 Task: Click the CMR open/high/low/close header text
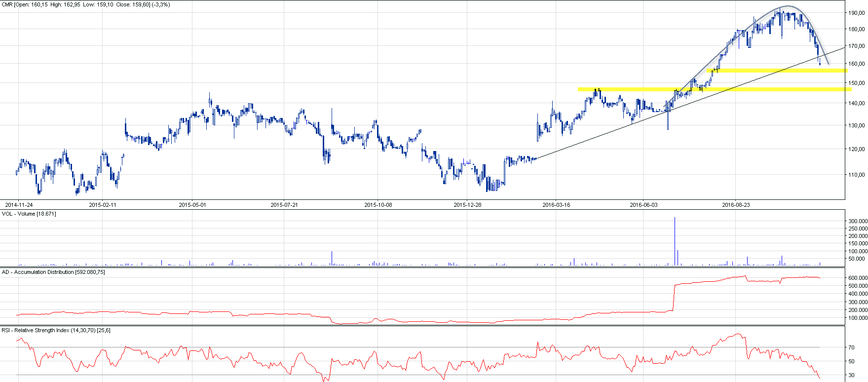pyautogui.click(x=86, y=4)
